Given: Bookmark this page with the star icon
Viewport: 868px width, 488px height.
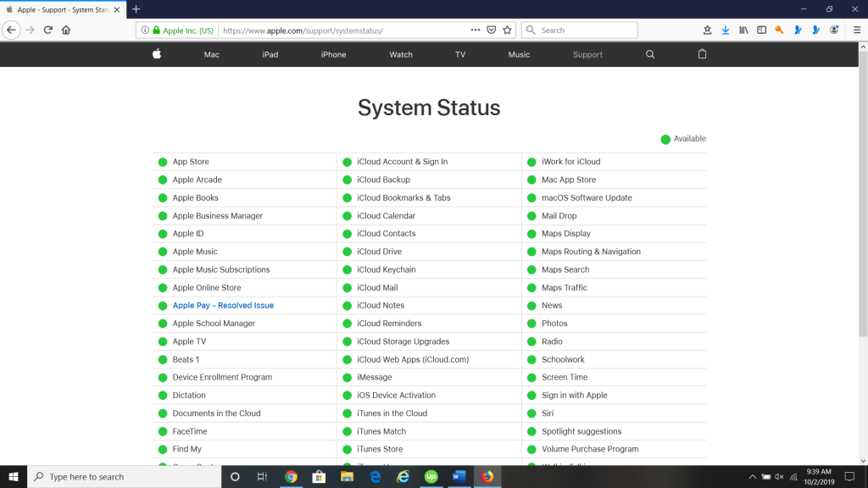Looking at the screenshot, I should click(507, 30).
